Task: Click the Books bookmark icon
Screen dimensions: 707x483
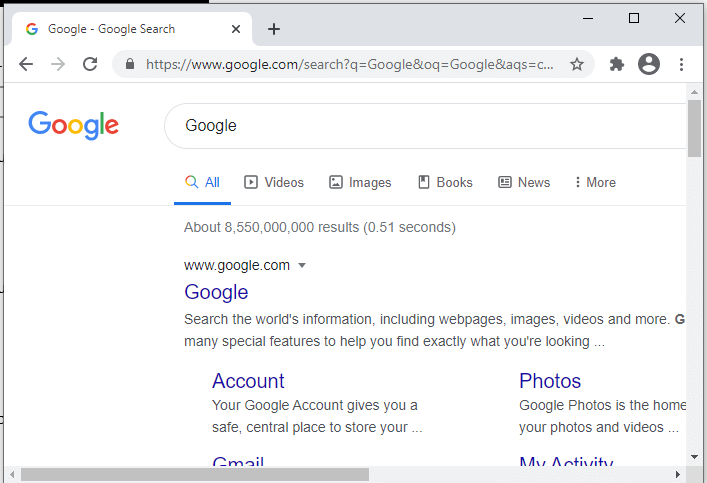Action: click(x=423, y=182)
